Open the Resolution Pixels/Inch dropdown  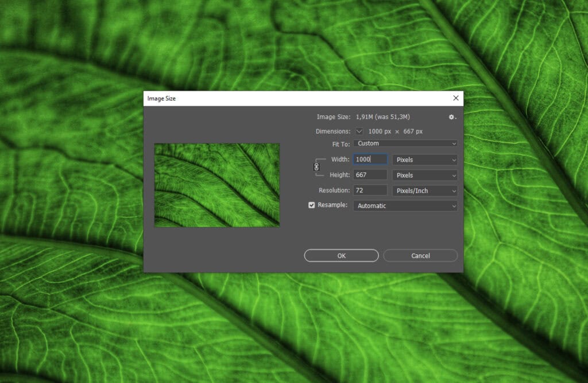(425, 190)
